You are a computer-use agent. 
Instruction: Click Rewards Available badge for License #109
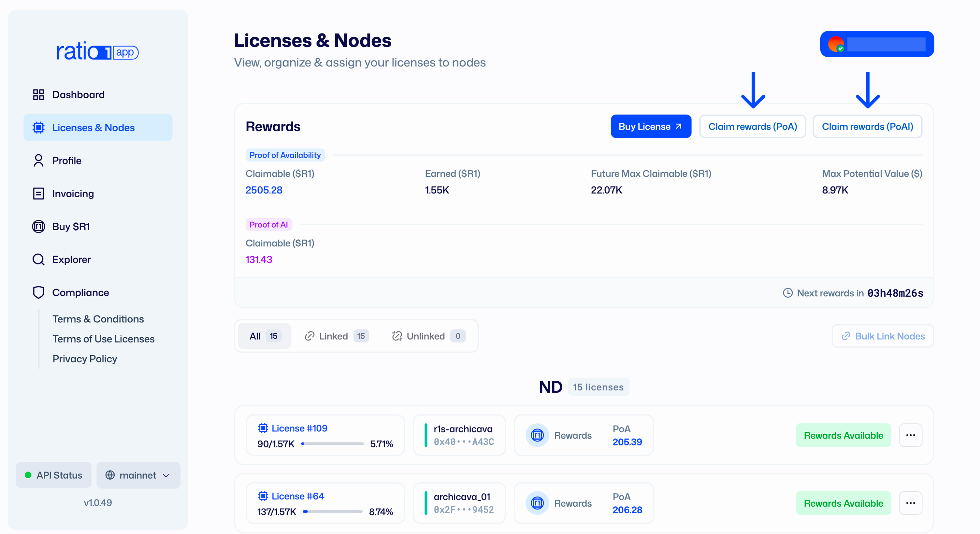[x=843, y=435]
